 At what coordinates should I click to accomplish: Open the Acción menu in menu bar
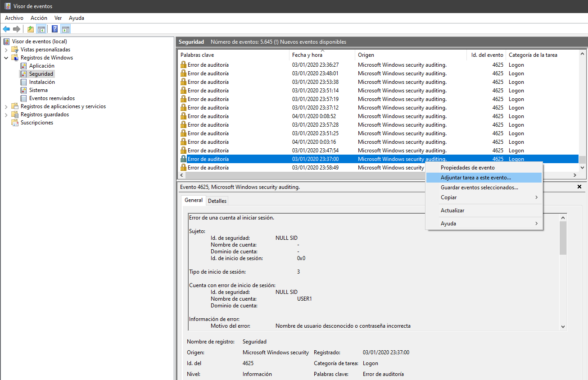39,18
